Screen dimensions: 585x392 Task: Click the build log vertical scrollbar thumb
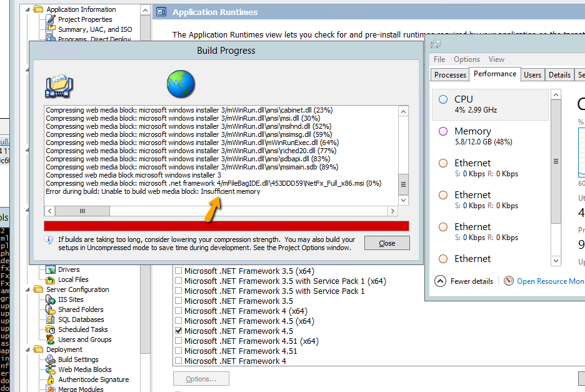pos(403,184)
